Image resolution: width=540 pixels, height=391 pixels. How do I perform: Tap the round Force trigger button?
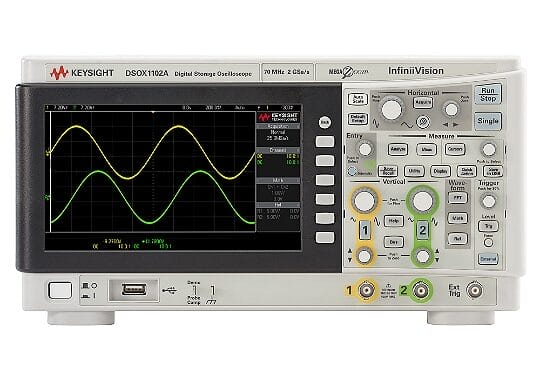tap(488, 243)
